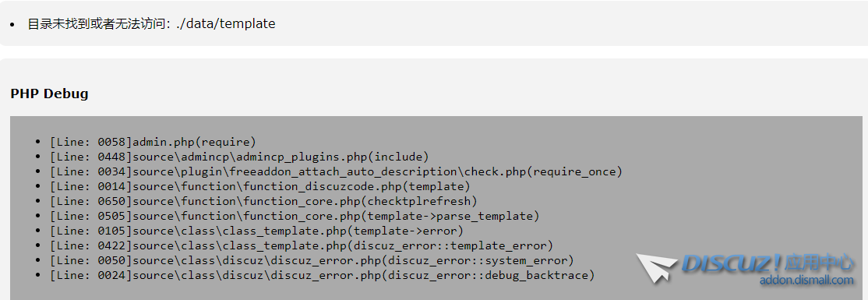
Task: Click the Line: 0448 marker
Action: click(x=91, y=157)
